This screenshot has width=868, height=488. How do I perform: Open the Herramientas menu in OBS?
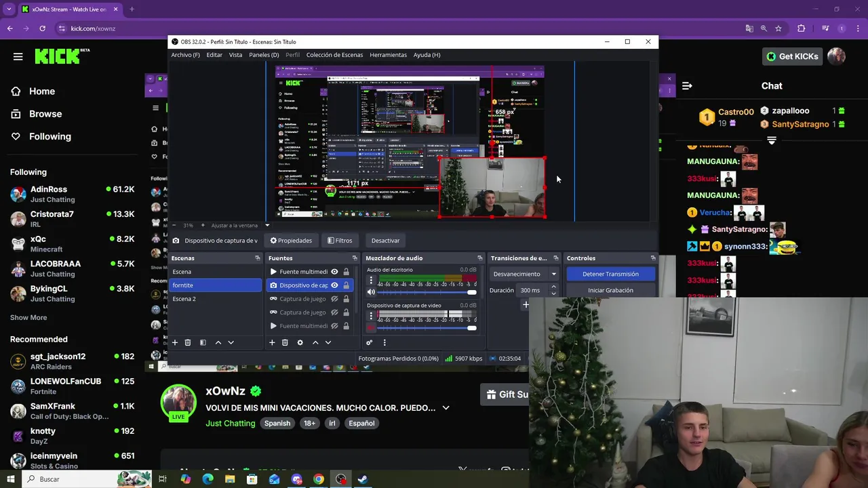pos(388,55)
